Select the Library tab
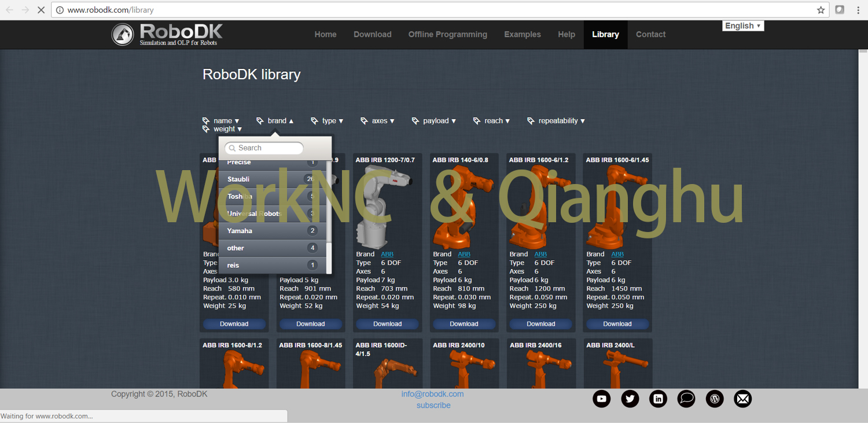This screenshot has width=868, height=423. (x=606, y=34)
